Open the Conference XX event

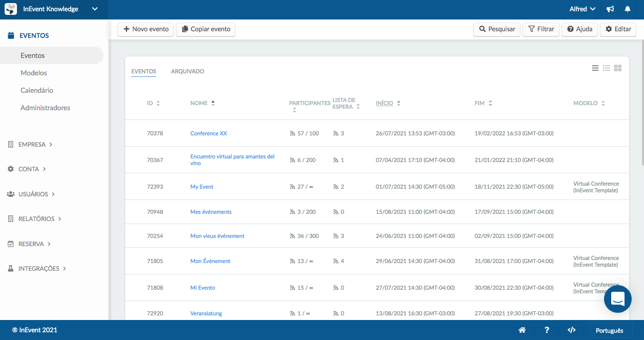(209, 133)
